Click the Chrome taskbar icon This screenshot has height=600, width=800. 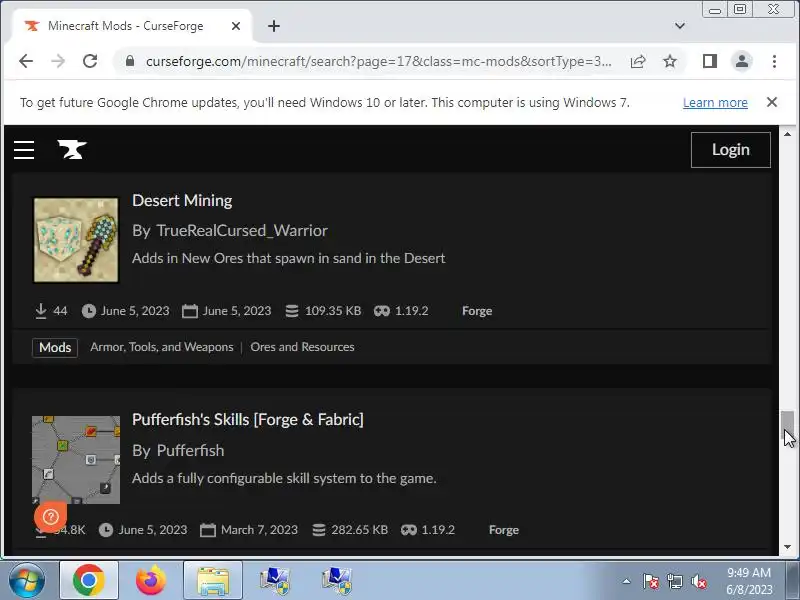click(x=89, y=580)
